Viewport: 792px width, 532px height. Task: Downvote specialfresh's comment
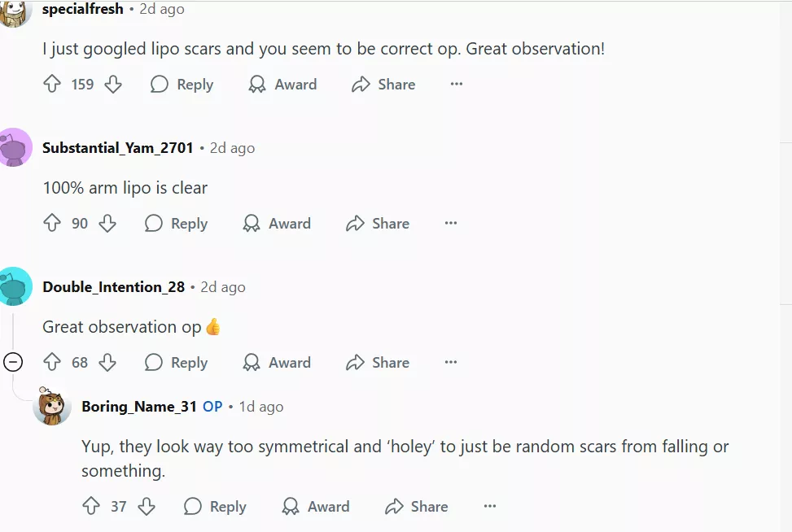tap(113, 85)
